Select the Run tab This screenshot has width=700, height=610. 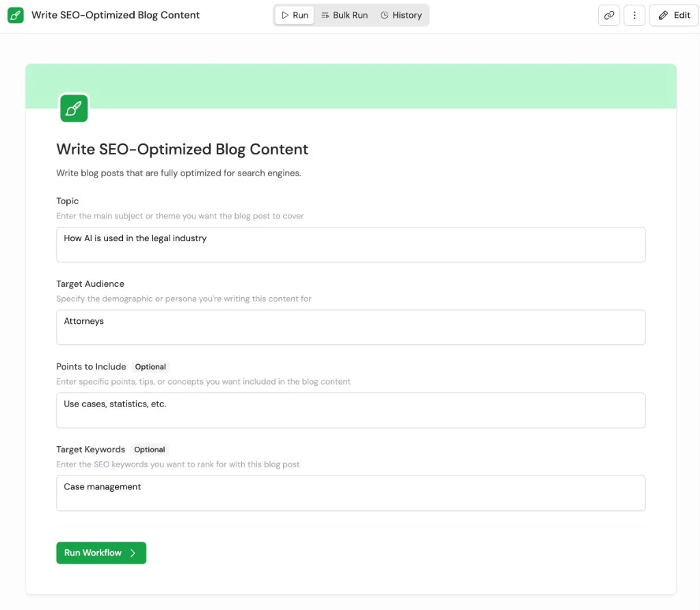(294, 14)
